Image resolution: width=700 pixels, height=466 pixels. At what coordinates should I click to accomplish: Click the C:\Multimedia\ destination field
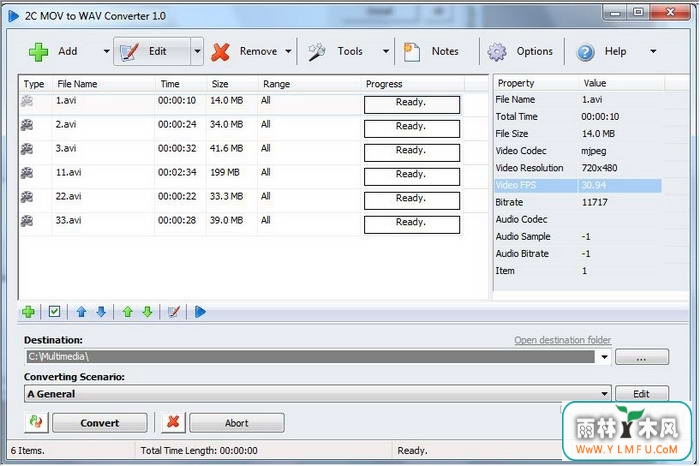[x=311, y=357]
